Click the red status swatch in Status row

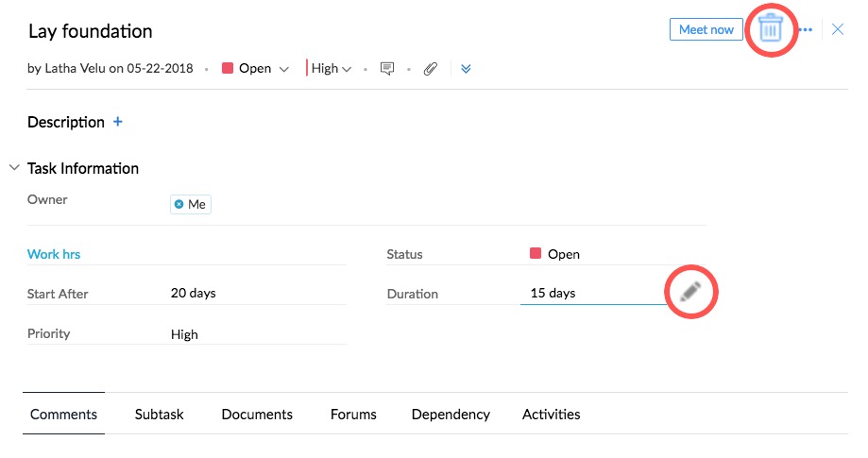(536, 253)
